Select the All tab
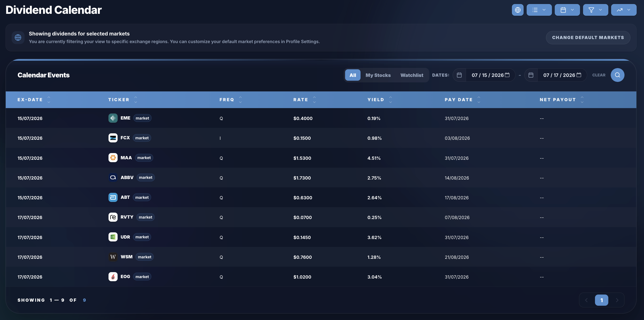This screenshot has width=644, height=320. (352, 75)
